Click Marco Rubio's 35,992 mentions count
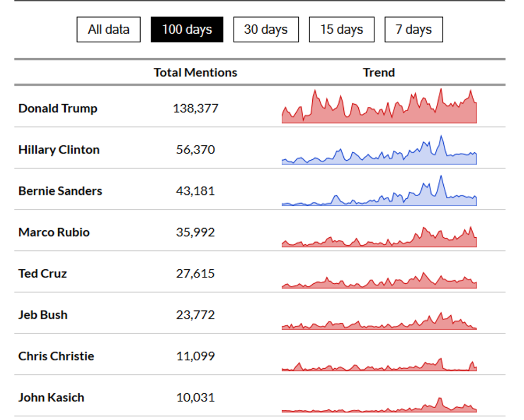This screenshot has height=420, width=524. (196, 232)
